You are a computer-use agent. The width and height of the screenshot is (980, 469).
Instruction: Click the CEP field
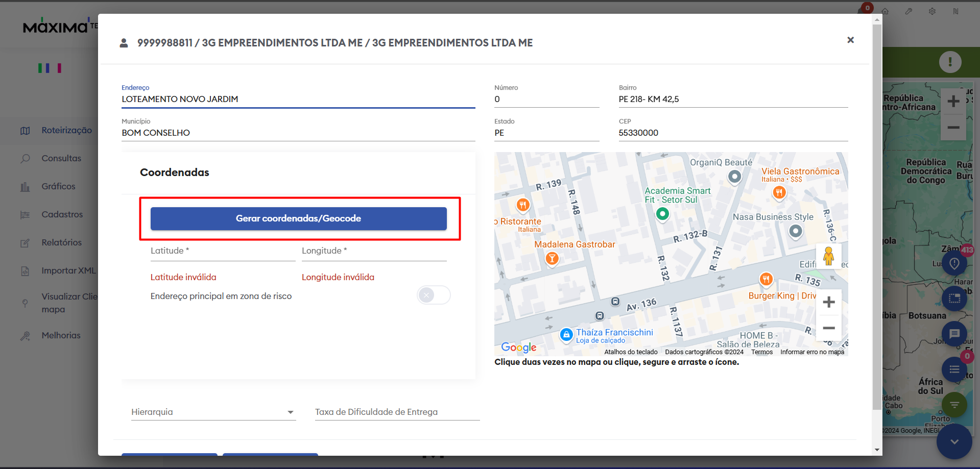point(733,133)
